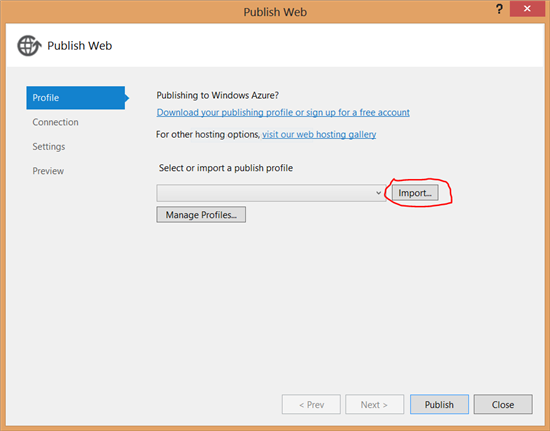Viewport: 550px width, 431px height.
Task: Close the Publish Web dialog with X
Action: point(527,9)
